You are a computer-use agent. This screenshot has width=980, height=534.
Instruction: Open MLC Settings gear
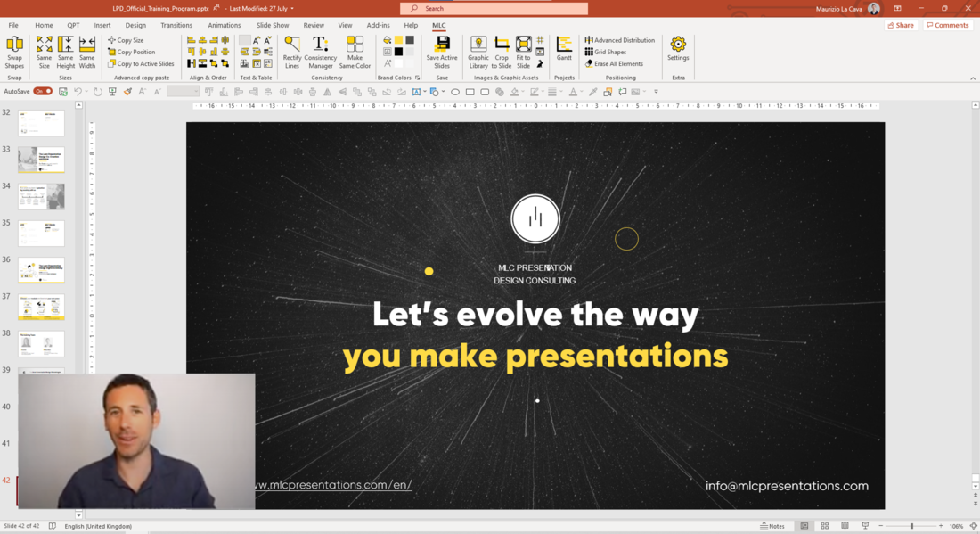click(x=677, y=49)
